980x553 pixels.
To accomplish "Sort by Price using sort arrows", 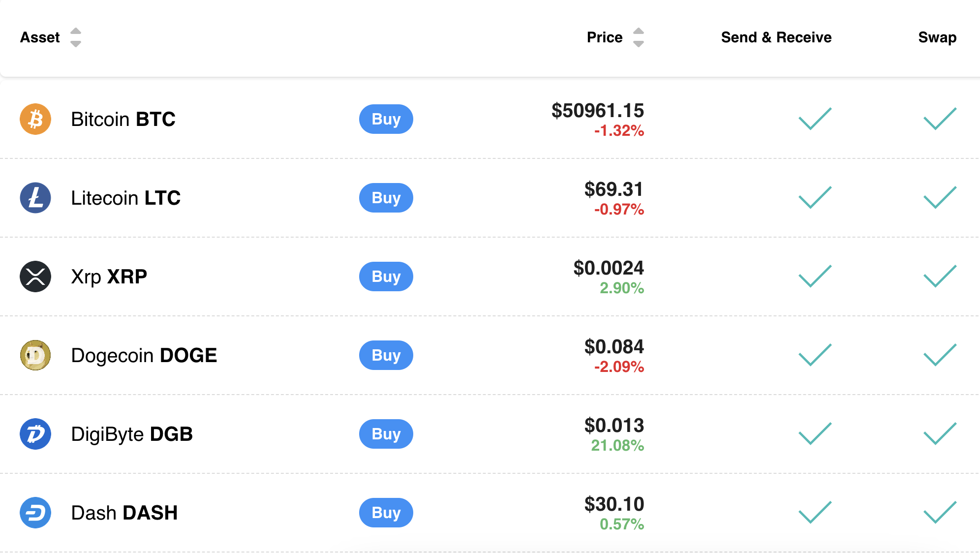I will click(638, 37).
